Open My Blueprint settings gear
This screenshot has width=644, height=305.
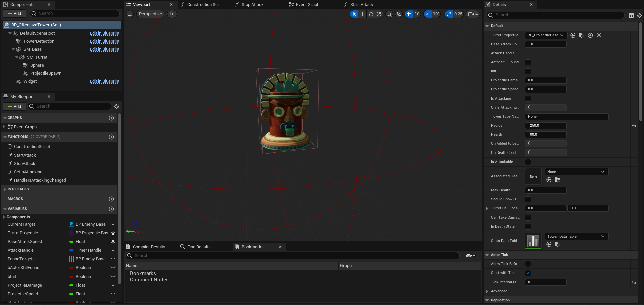coord(117,106)
